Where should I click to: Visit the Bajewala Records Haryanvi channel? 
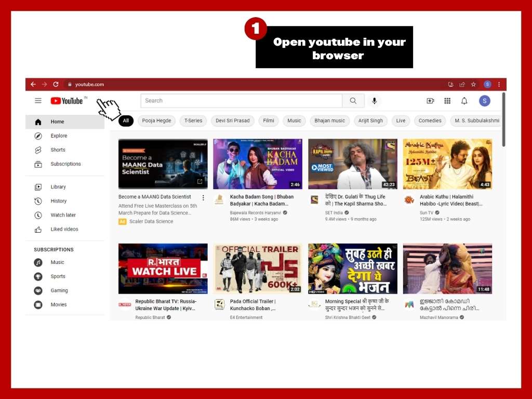coord(256,212)
